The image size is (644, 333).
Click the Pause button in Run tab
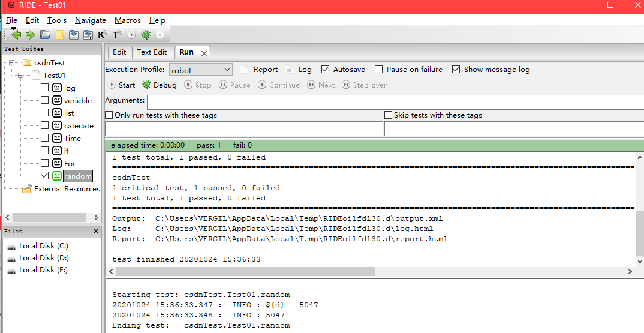coord(234,85)
